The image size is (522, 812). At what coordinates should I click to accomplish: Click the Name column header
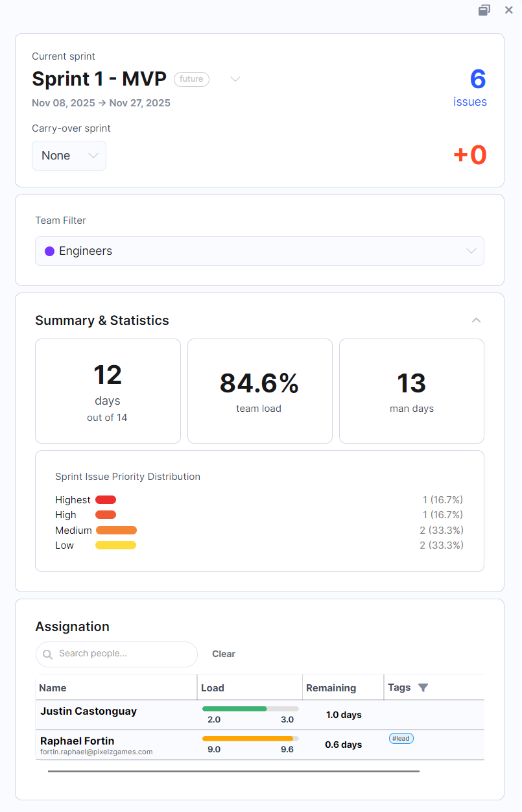[53, 688]
